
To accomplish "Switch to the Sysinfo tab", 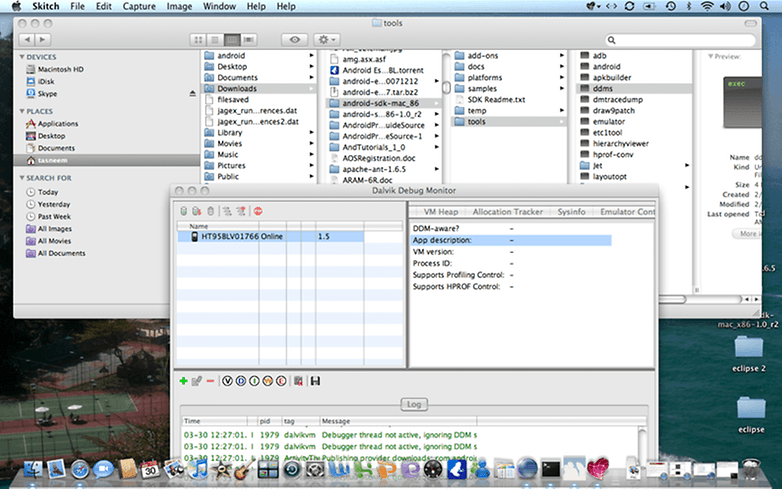I will click(x=571, y=212).
